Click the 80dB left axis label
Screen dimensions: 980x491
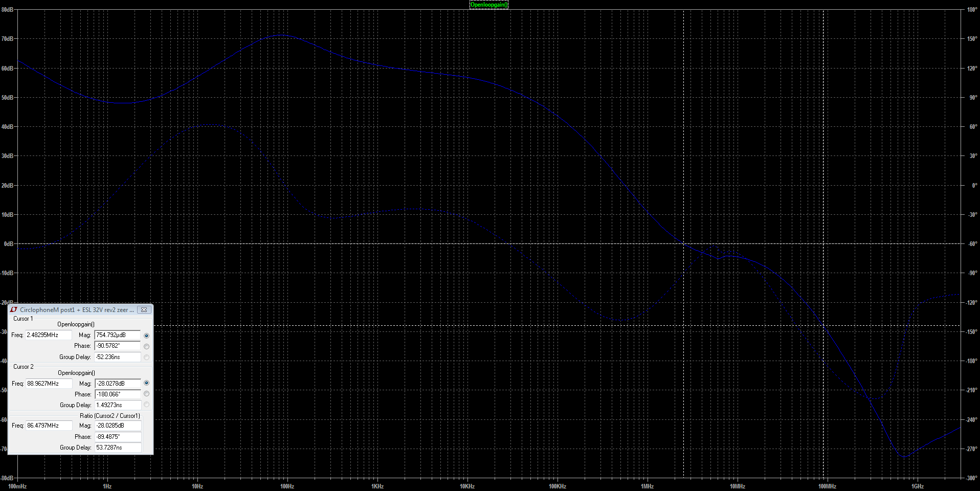[7, 10]
